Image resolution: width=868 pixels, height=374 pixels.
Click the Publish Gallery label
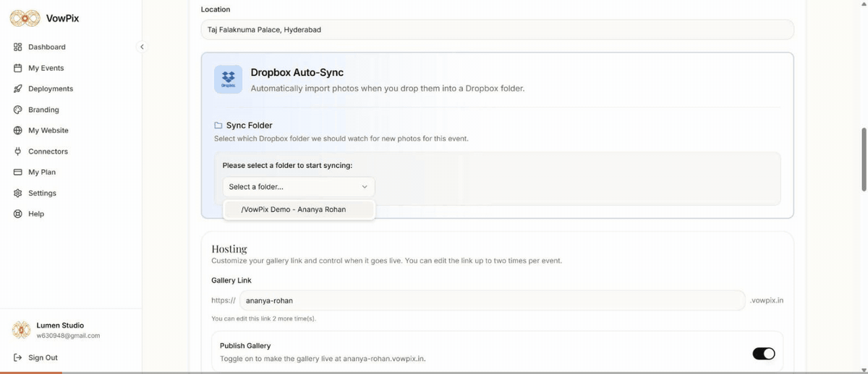pos(245,346)
